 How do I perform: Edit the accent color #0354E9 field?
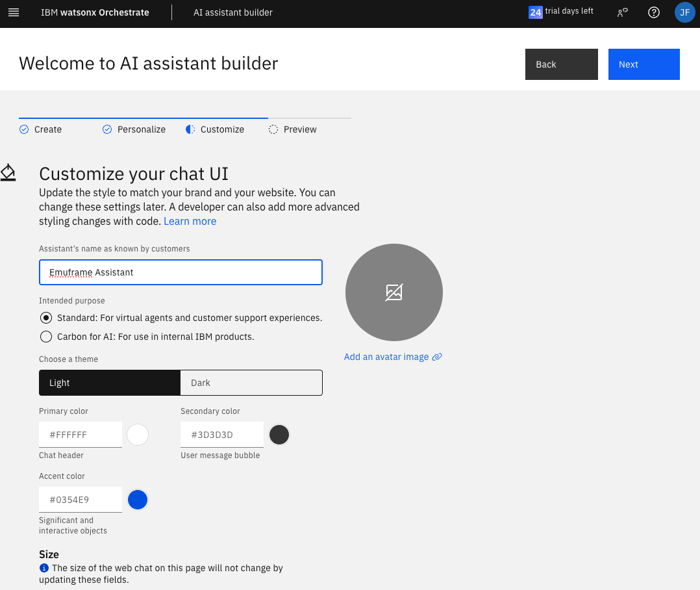click(x=81, y=500)
